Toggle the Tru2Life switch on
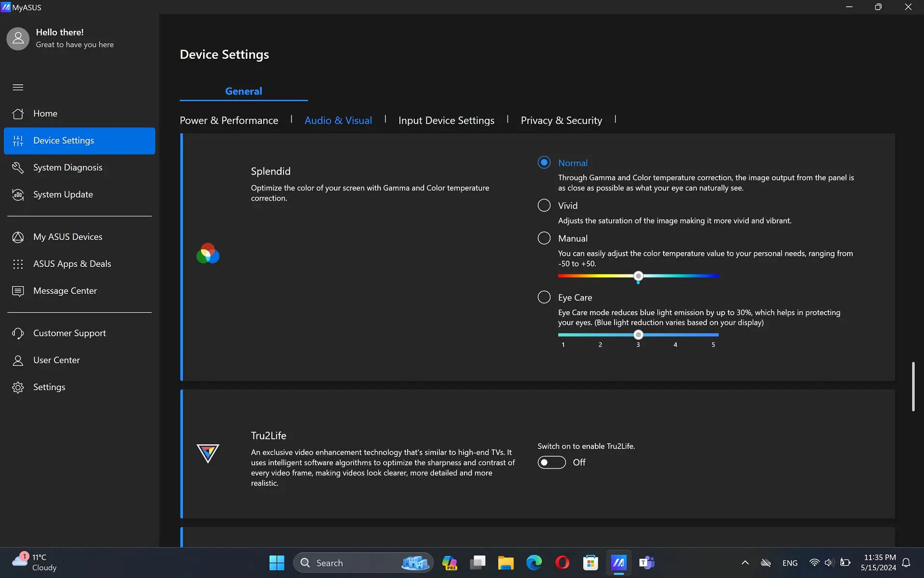 pyautogui.click(x=552, y=462)
